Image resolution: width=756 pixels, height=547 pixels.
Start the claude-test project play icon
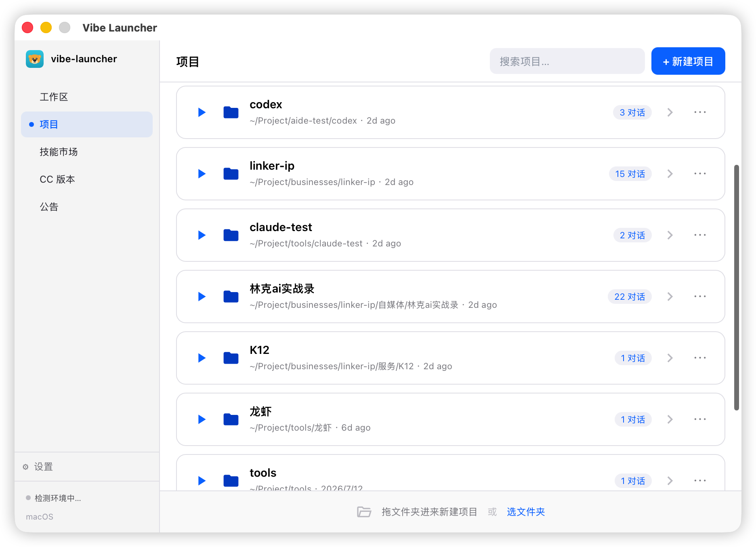point(202,235)
